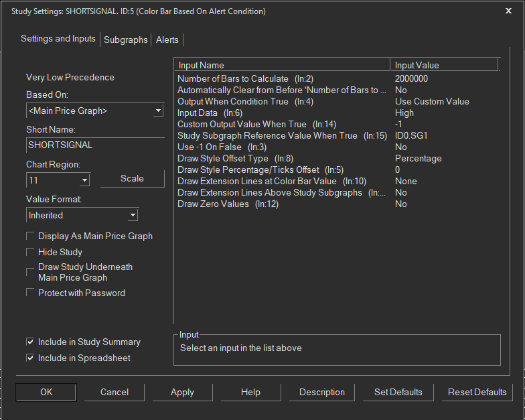
Task: Check the Hide Study option
Action: tap(31, 252)
